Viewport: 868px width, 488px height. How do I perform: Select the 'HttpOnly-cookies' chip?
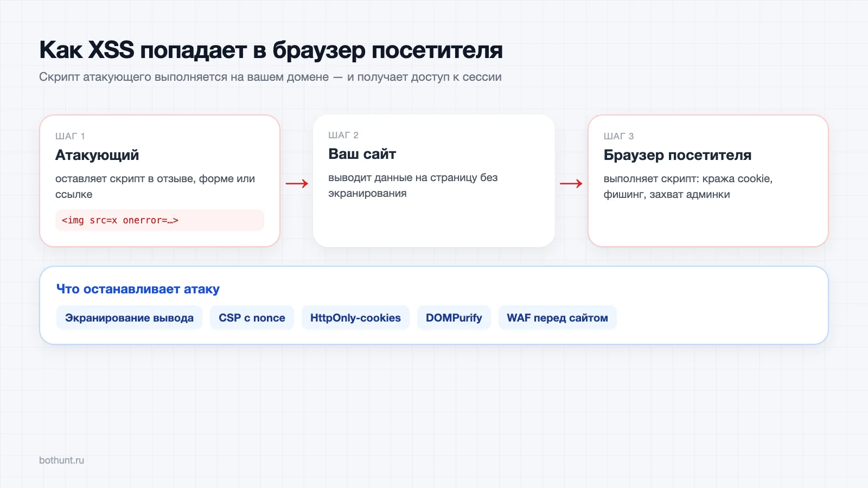click(x=355, y=318)
